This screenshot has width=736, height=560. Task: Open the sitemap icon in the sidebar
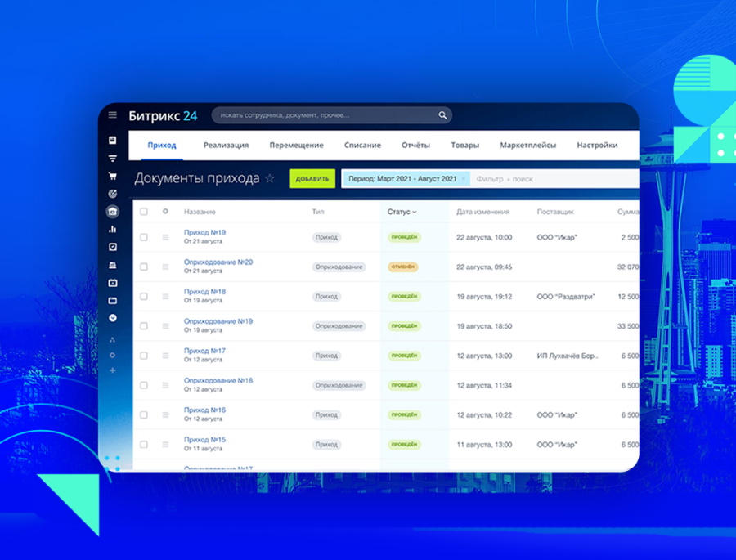point(113,339)
